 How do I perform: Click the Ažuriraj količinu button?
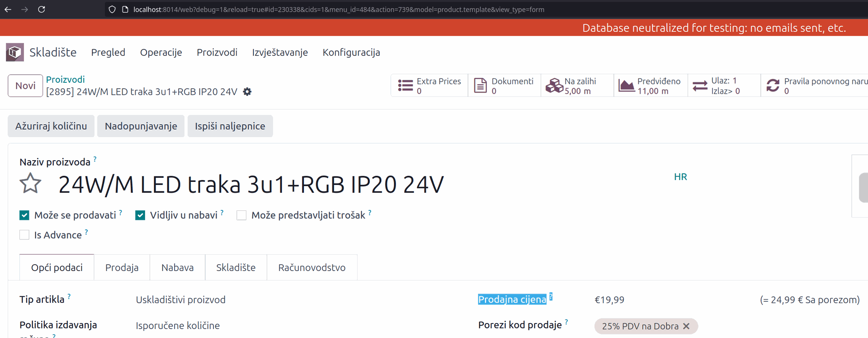pos(51,126)
